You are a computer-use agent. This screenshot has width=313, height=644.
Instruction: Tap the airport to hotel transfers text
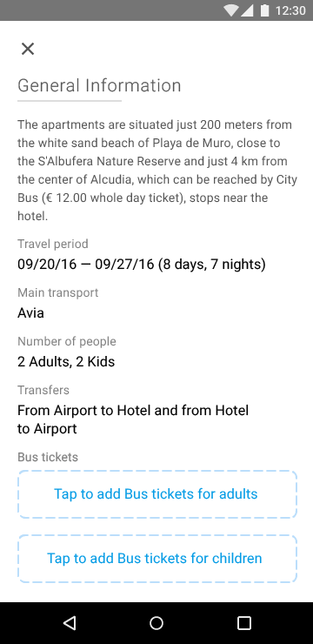click(133, 419)
